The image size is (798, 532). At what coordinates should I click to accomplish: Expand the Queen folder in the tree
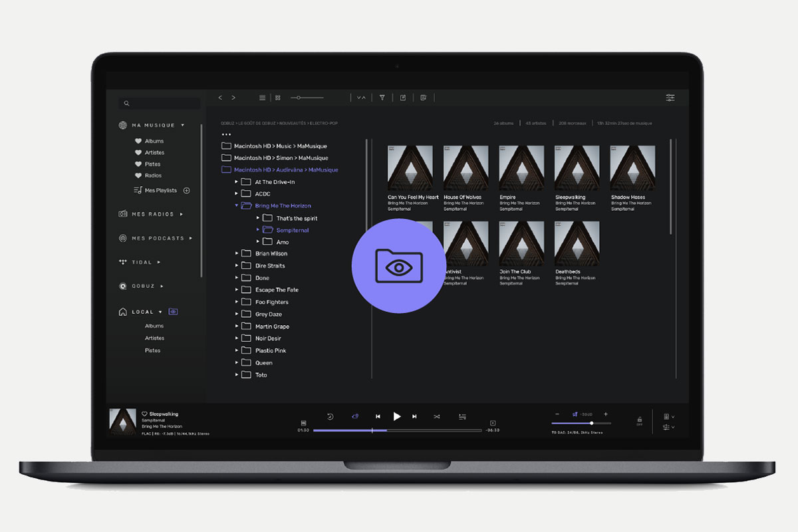click(x=236, y=362)
